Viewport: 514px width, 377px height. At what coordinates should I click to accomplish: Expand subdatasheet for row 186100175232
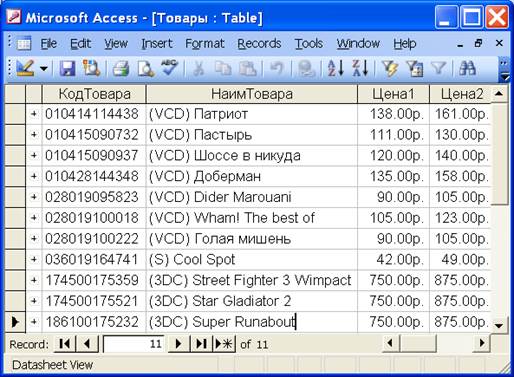click(34, 322)
